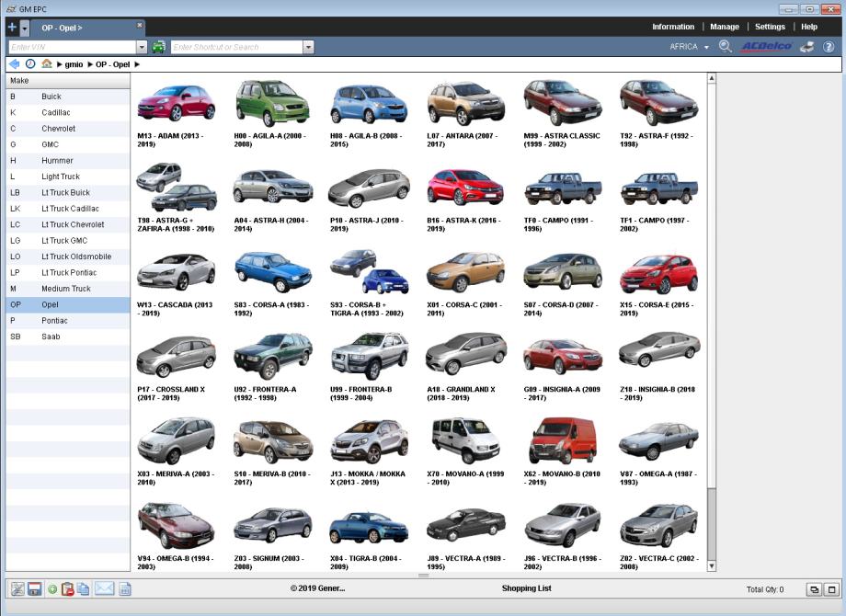This screenshot has height=616, width=846.
Task: Open the history clock icon
Action: (x=30, y=64)
